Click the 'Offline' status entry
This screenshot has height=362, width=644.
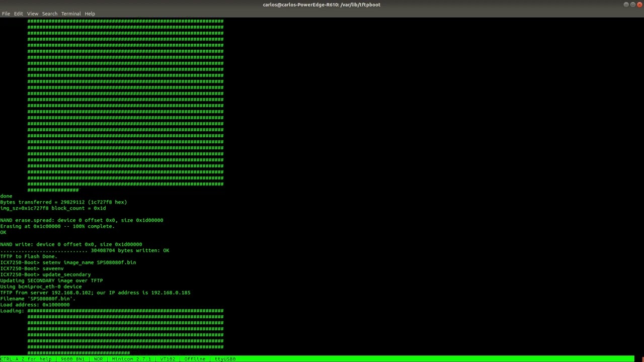[x=195, y=359]
